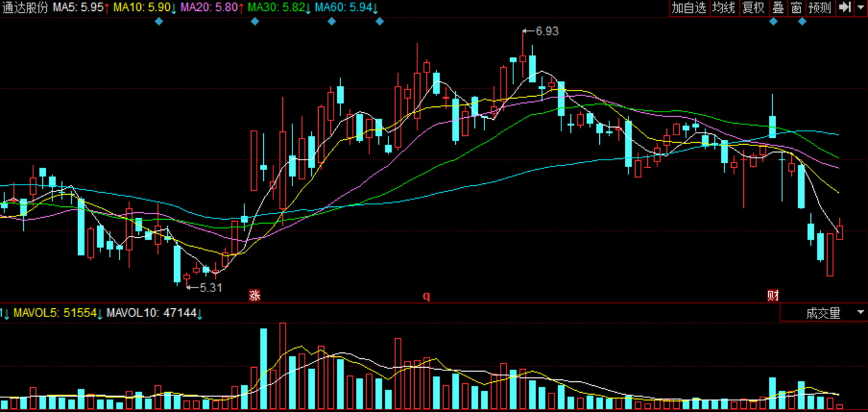Image resolution: width=868 pixels, height=412 pixels.
Task: Click the 叠 overlay icon
Action: [778, 8]
